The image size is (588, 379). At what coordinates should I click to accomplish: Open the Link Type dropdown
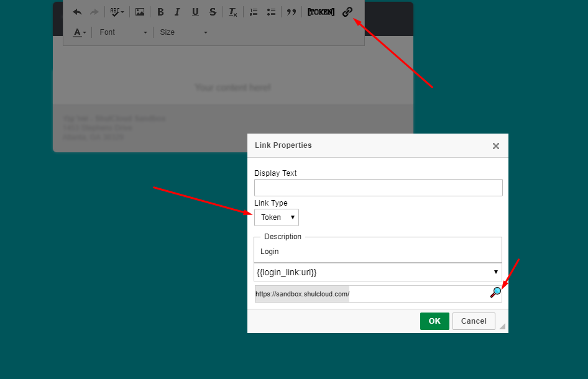pos(277,217)
